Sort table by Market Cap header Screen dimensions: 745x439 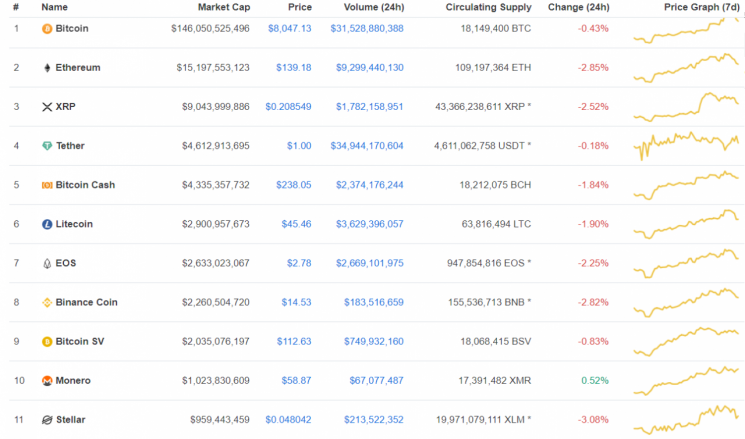pos(224,7)
